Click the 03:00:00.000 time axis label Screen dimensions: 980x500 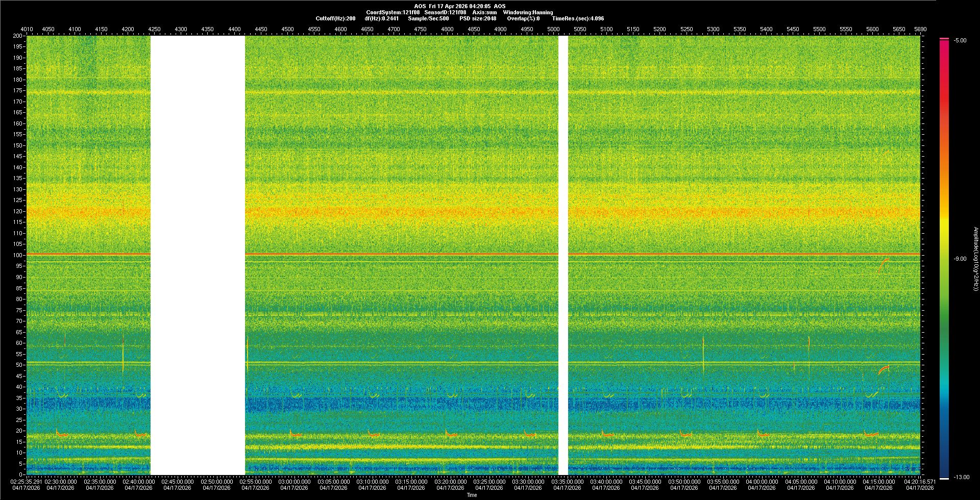(295, 482)
